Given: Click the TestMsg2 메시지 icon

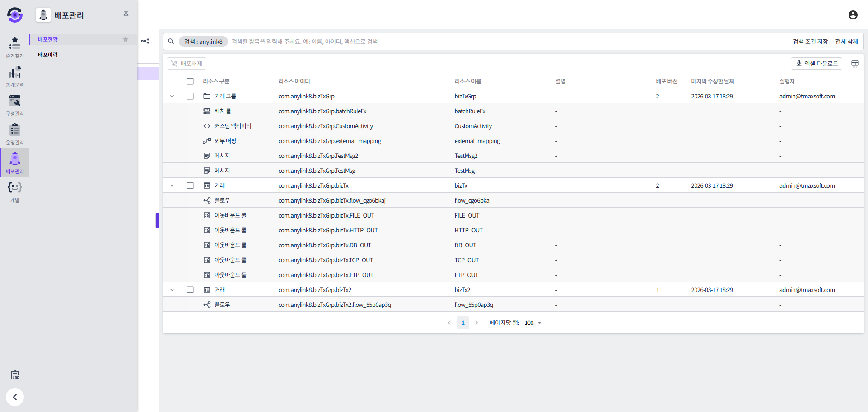Looking at the screenshot, I should tap(207, 156).
